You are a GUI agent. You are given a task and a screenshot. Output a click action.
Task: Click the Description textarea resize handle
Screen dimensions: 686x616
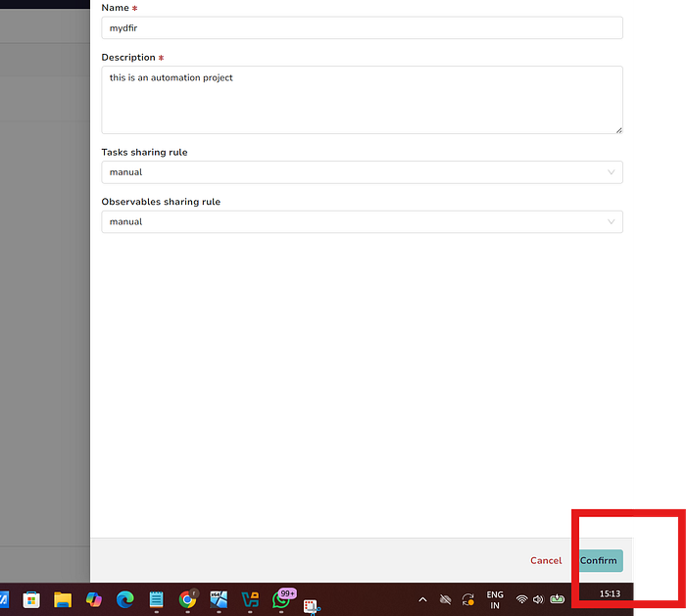[618, 130]
